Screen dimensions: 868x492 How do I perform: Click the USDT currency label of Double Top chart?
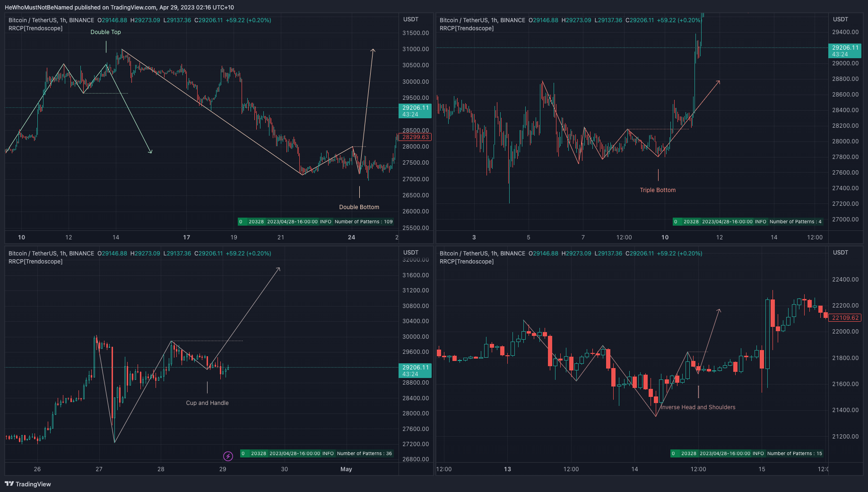[x=411, y=19]
